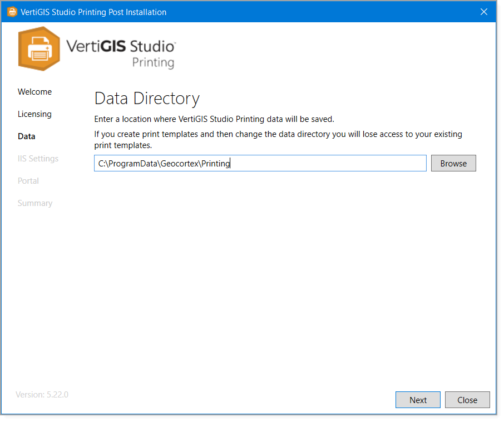Open the Summary step
Image resolution: width=504 pixels, height=422 pixels.
point(34,203)
